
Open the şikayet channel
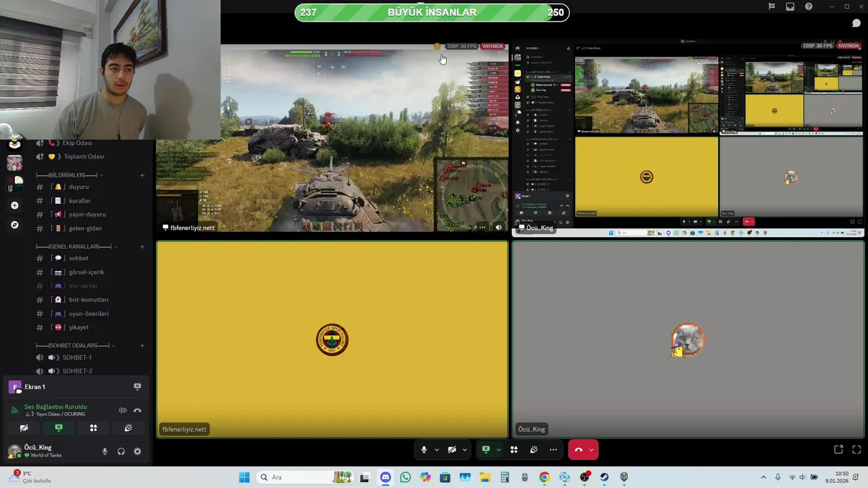tap(90, 327)
